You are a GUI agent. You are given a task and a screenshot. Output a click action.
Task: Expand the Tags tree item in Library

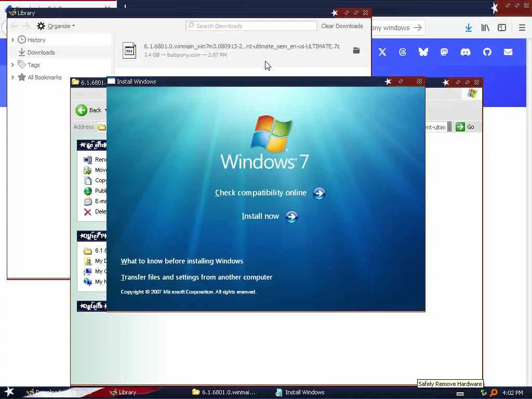coord(12,64)
